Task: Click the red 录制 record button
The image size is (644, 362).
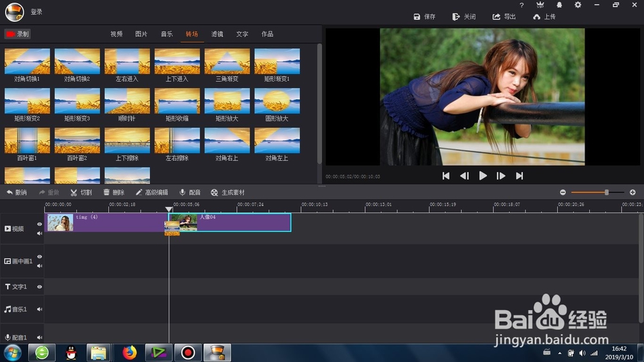Action: click(17, 34)
